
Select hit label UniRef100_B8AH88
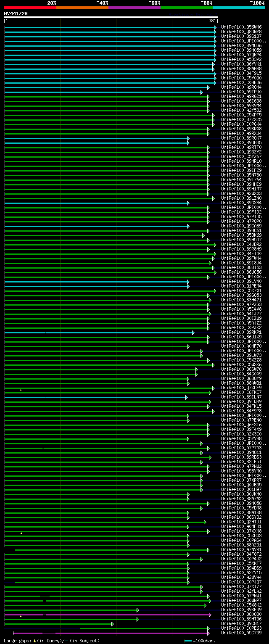coord(241,69)
